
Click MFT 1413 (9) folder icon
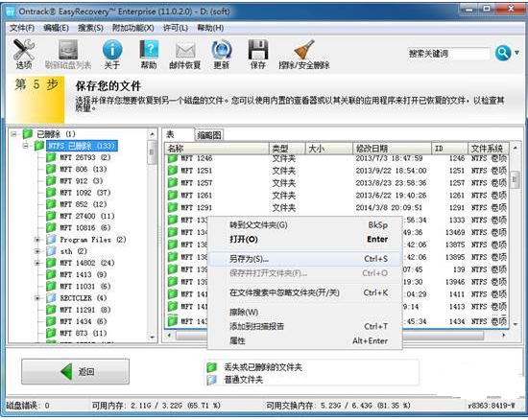51,274
